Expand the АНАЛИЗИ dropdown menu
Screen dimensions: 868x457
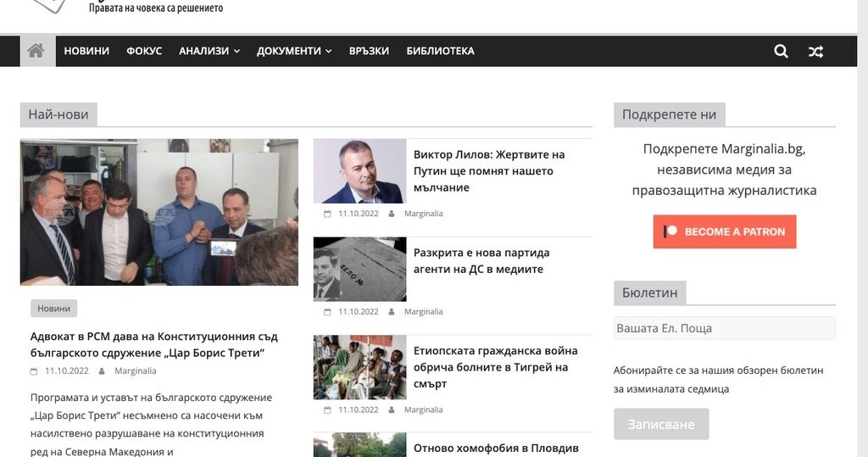coord(209,51)
